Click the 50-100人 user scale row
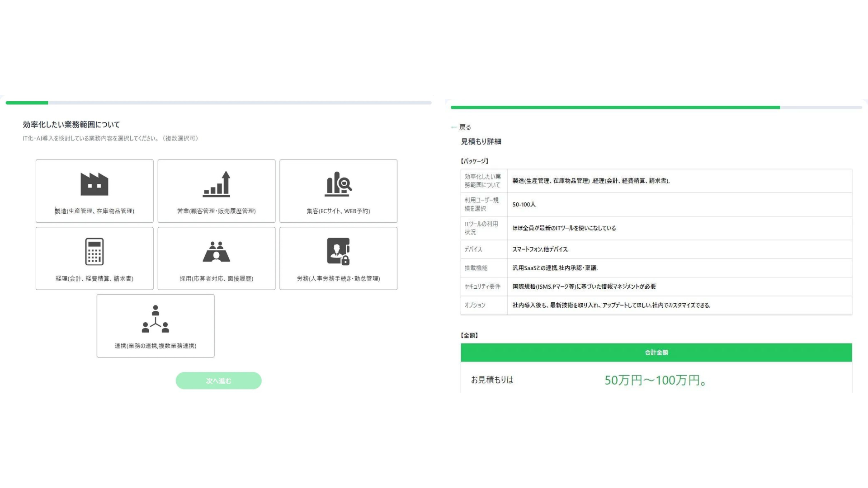 [x=524, y=205]
